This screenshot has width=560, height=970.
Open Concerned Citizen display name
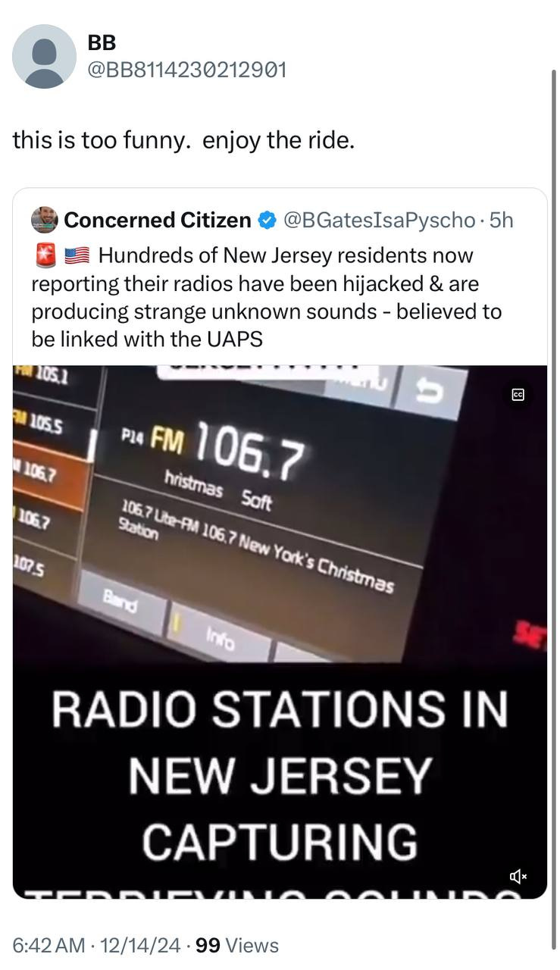tap(158, 220)
